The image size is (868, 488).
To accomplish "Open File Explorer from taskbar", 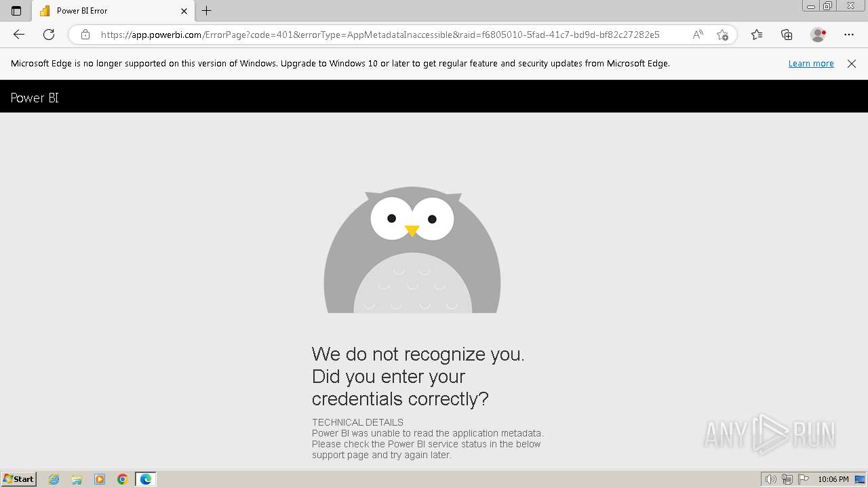I will click(x=77, y=479).
